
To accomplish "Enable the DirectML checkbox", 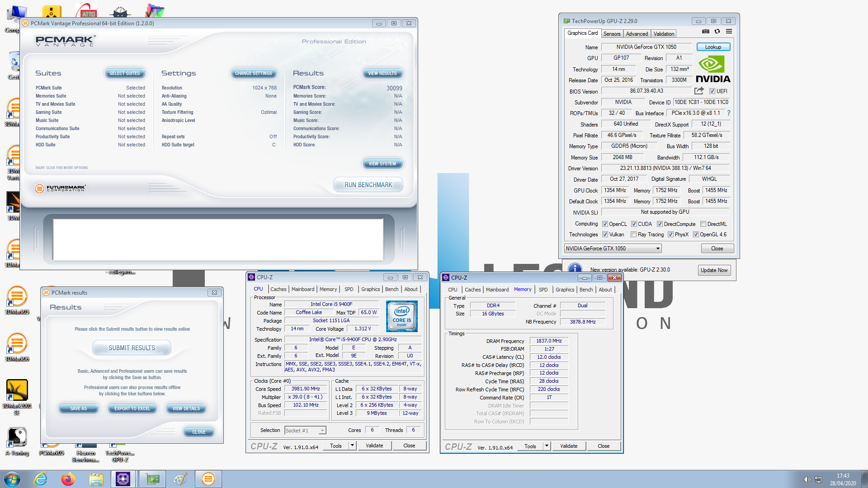I will click(703, 224).
